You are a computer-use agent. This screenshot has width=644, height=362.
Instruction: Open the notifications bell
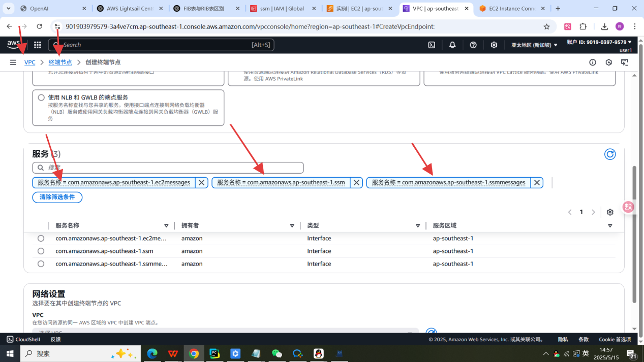pos(452,45)
